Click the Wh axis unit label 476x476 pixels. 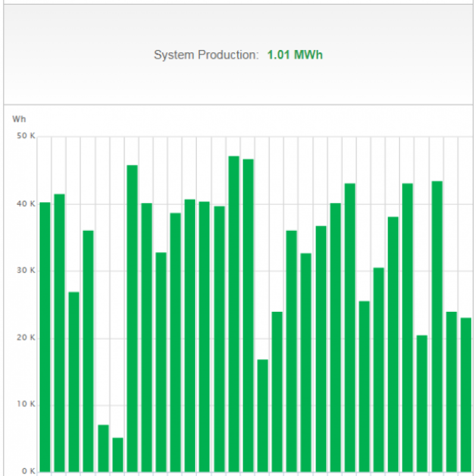20,119
